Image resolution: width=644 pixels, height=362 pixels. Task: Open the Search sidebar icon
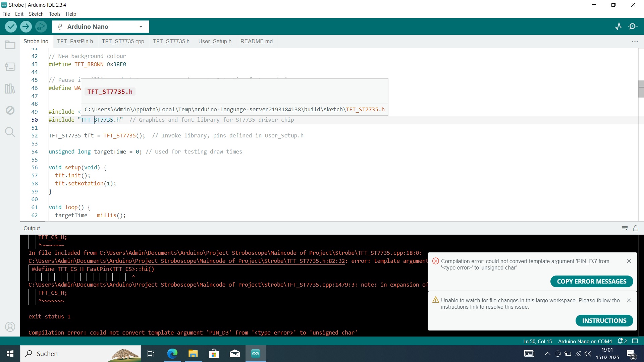pos(10,132)
